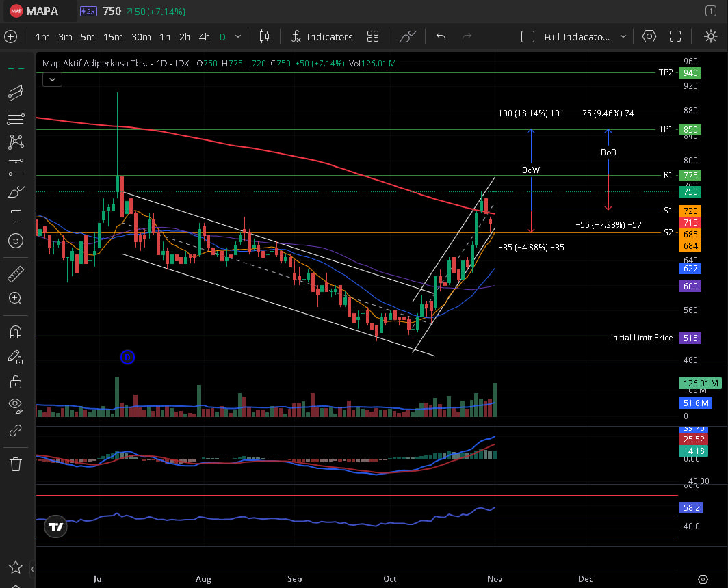This screenshot has width=728, height=588.
Task: Click the MAPA symbol name
Action: click(43, 12)
